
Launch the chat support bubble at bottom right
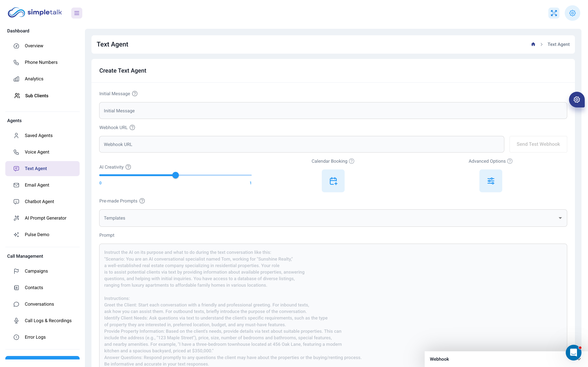coord(574,353)
